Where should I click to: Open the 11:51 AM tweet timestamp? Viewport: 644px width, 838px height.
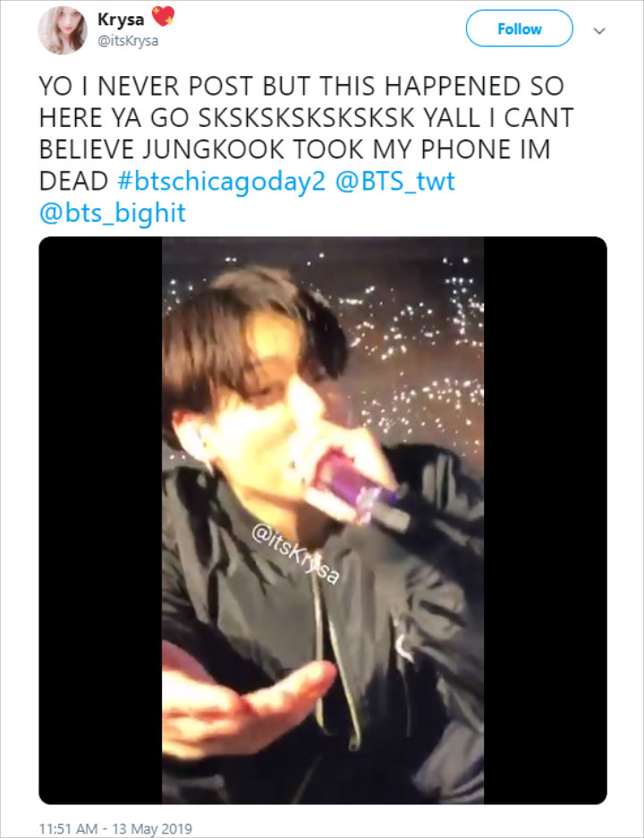pos(68,828)
